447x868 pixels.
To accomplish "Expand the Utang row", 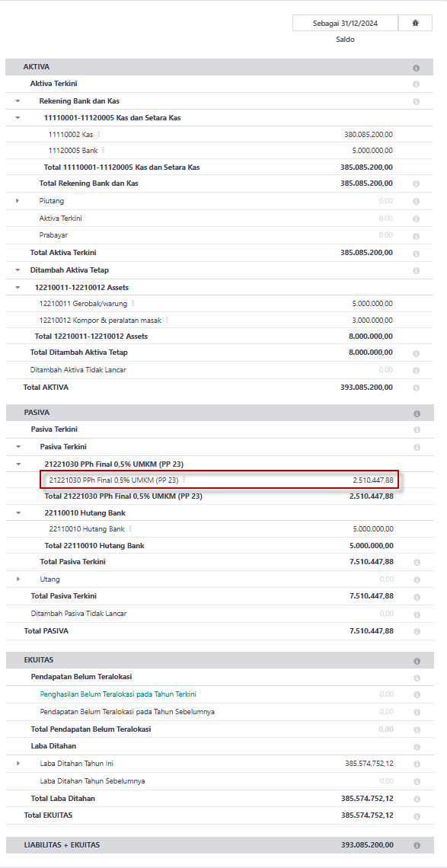I will (18, 579).
